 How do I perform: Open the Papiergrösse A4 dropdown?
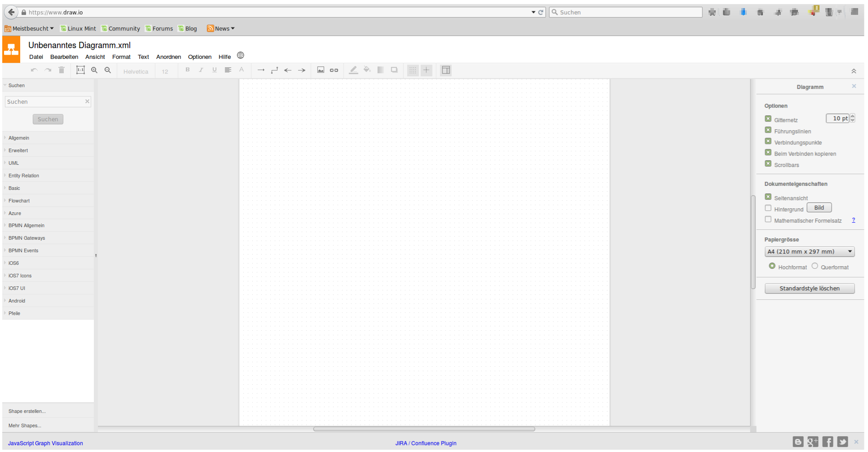810,251
